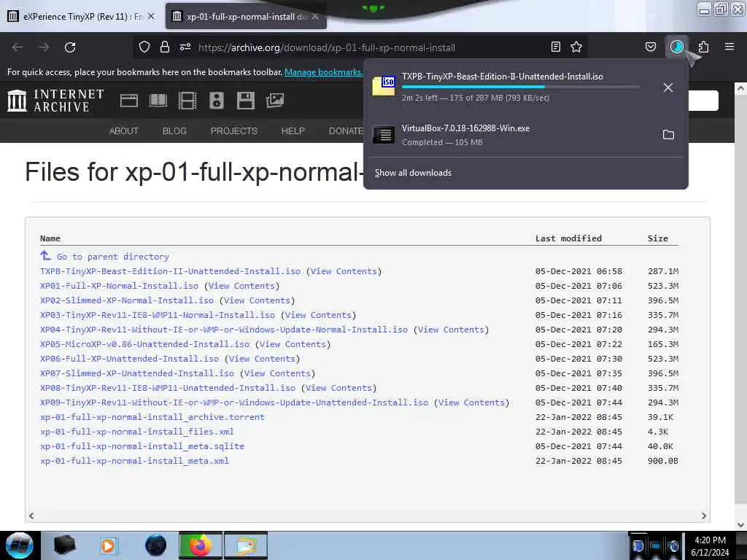Download XP01-Full-XP-Normal-Install.iso
Viewport: 747px width, 560px height.
119,286
